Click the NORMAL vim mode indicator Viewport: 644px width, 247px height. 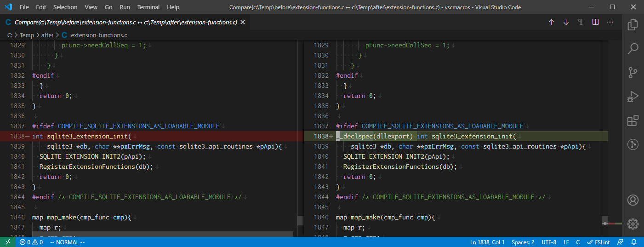[x=67, y=242]
